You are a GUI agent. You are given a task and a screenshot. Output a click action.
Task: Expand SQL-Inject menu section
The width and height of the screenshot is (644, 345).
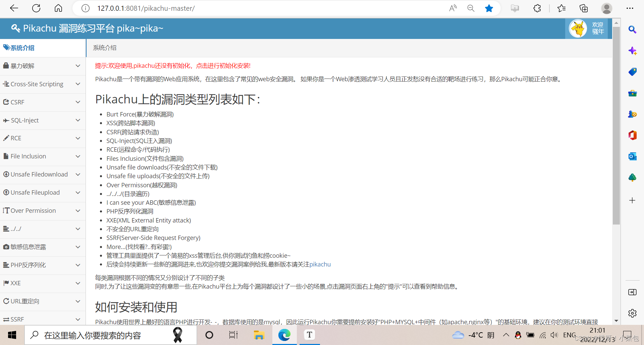tap(43, 120)
